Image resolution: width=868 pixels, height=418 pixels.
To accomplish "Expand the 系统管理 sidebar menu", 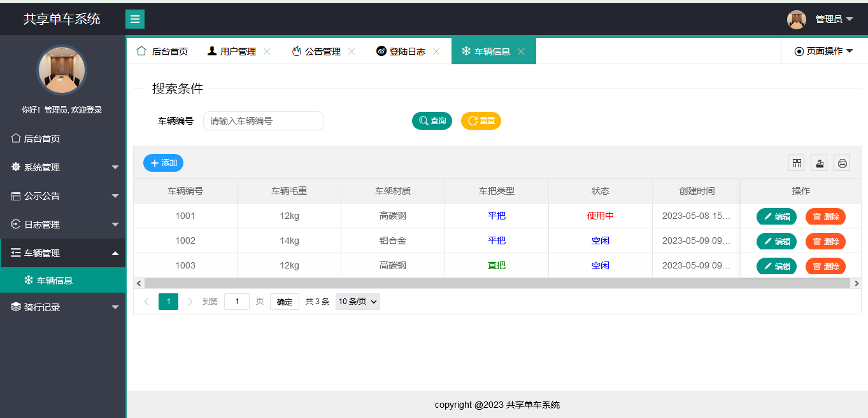I will (63, 167).
